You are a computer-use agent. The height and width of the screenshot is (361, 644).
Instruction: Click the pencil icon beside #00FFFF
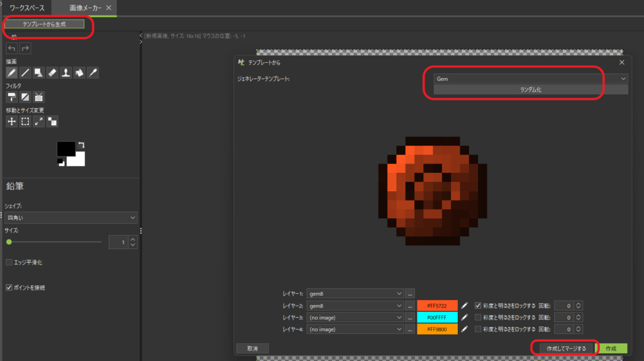coord(465,317)
